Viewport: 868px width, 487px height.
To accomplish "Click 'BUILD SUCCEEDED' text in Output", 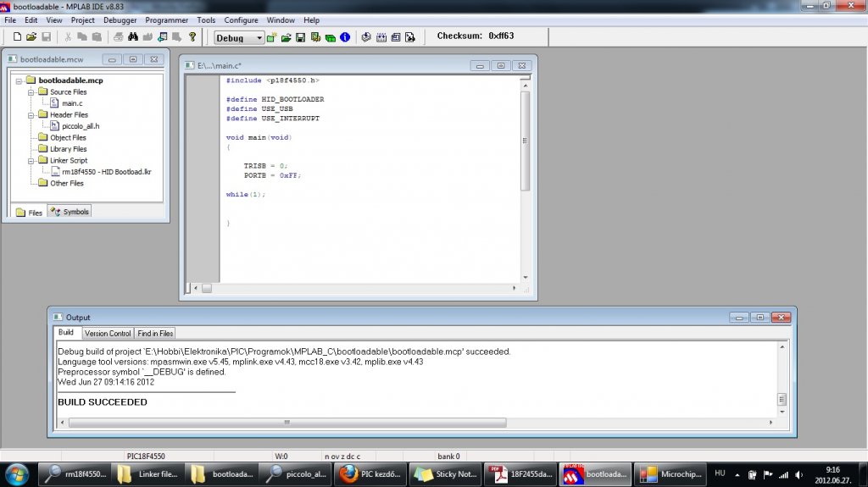I will [103, 401].
